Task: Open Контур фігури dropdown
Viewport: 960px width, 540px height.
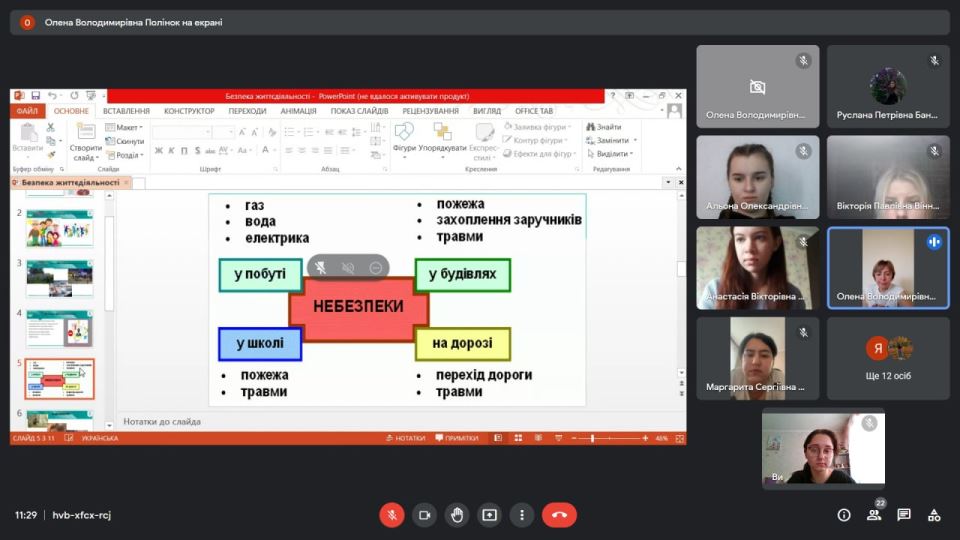Action: (535, 140)
